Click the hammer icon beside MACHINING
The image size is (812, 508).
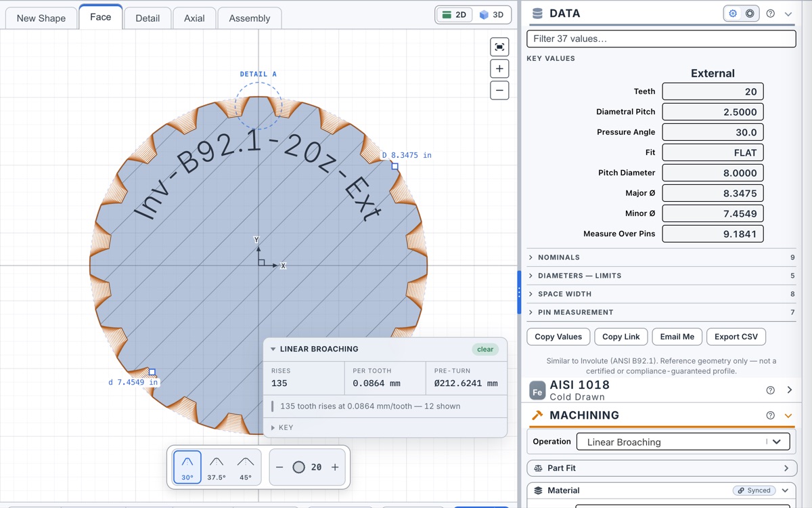point(538,415)
